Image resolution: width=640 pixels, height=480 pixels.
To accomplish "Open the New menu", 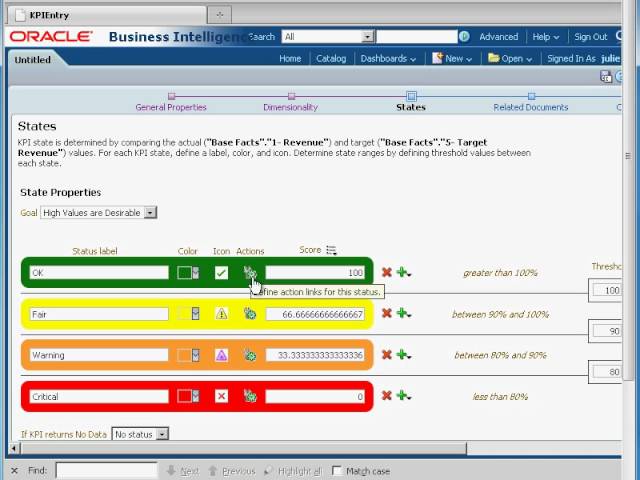I will (x=452, y=58).
